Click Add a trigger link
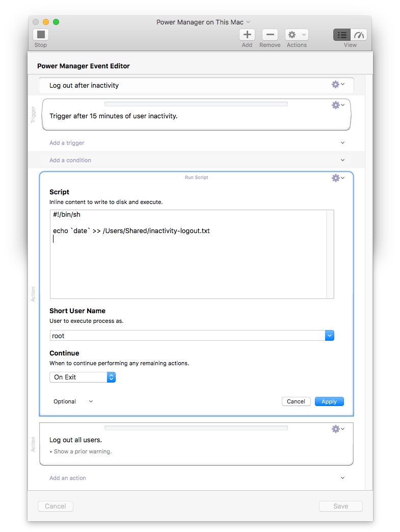The height and width of the screenshot is (532, 400). 67,143
